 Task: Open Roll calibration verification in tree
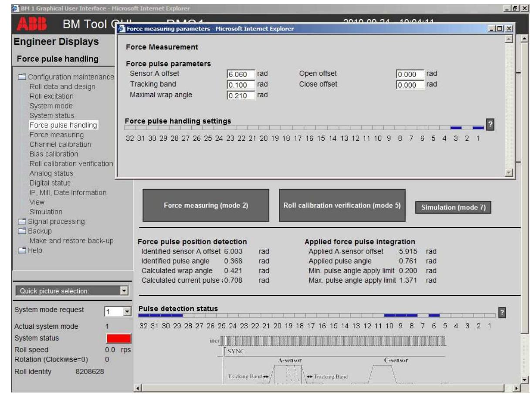point(71,164)
